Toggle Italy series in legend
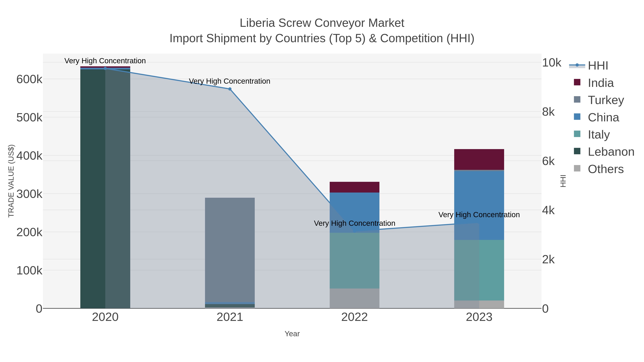This screenshot has height=362, width=644. (592, 134)
